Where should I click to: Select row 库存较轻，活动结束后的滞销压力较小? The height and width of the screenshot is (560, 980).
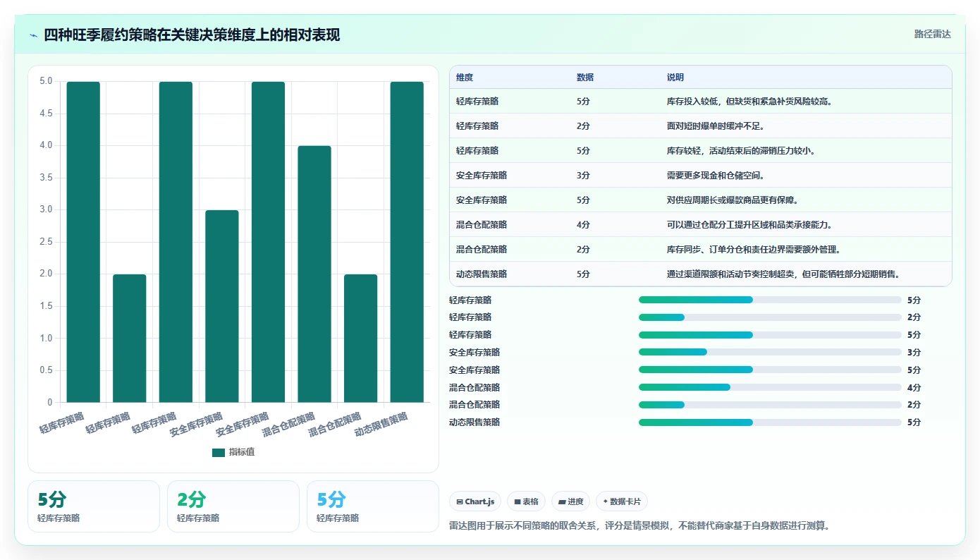(701, 151)
